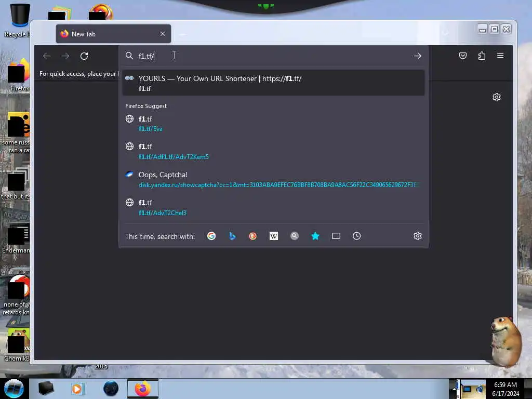Click the browser forward arrow
532x399 pixels.
click(x=65, y=56)
